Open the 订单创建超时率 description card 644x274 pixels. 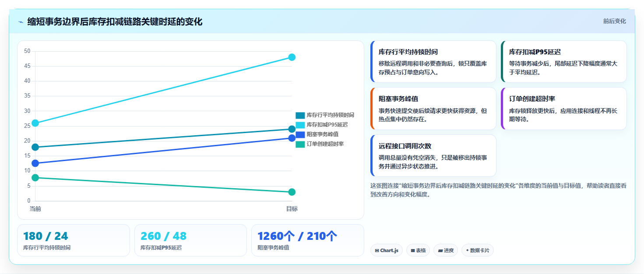[564, 109]
